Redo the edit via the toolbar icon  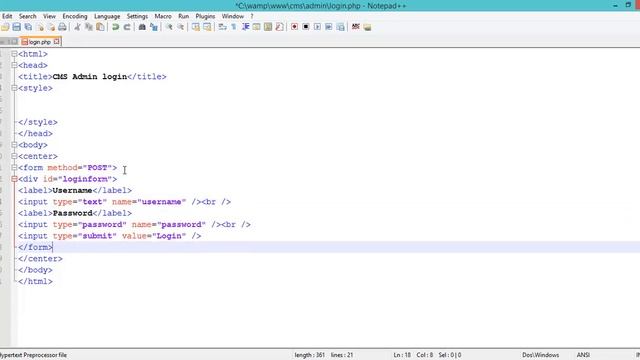(x=127, y=27)
